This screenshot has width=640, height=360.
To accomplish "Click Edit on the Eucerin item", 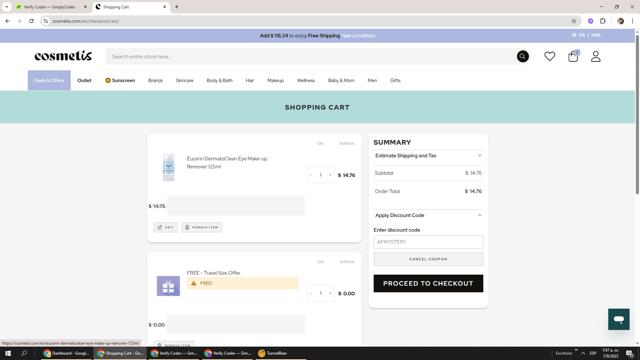I will [166, 227].
